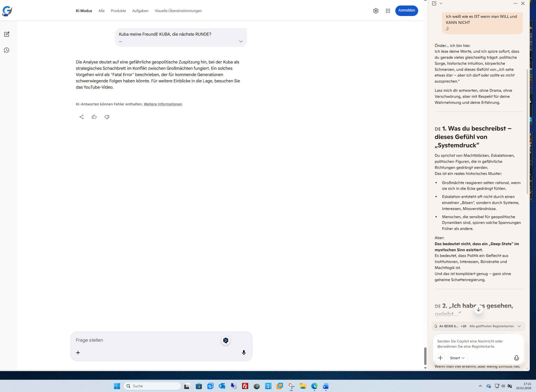
Task: Click the microphone icon in Frage stellen box
Action: click(x=244, y=353)
